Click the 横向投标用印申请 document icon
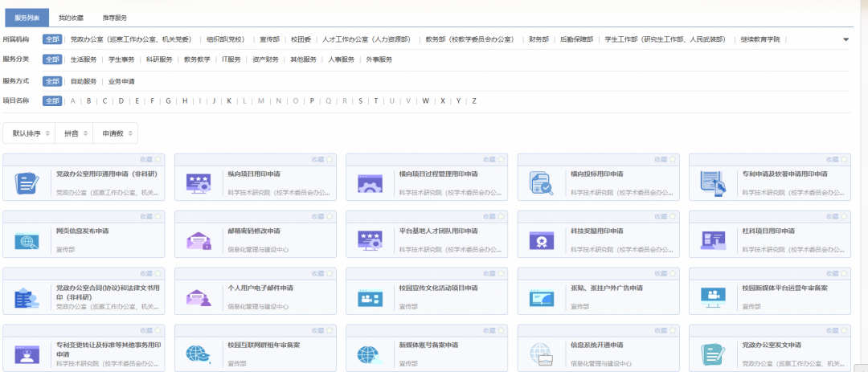The image size is (868, 372). click(541, 183)
